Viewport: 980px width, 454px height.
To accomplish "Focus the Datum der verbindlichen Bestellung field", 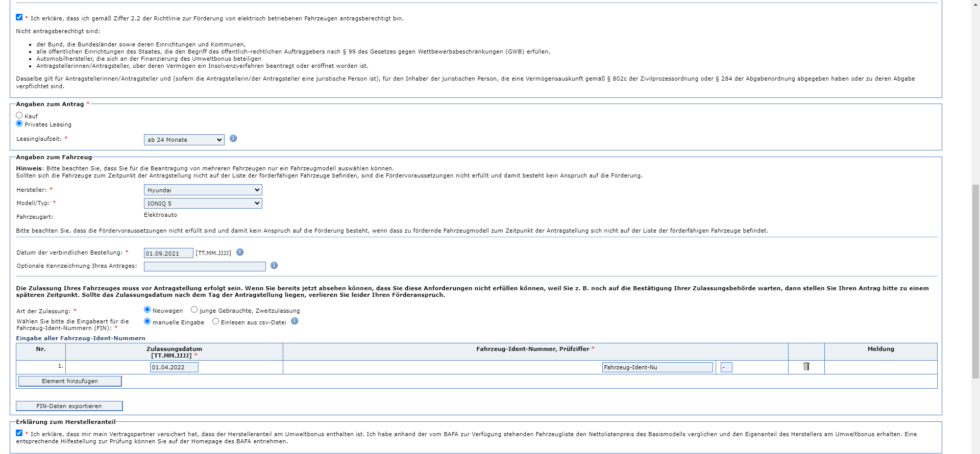I will pyautogui.click(x=168, y=253).
